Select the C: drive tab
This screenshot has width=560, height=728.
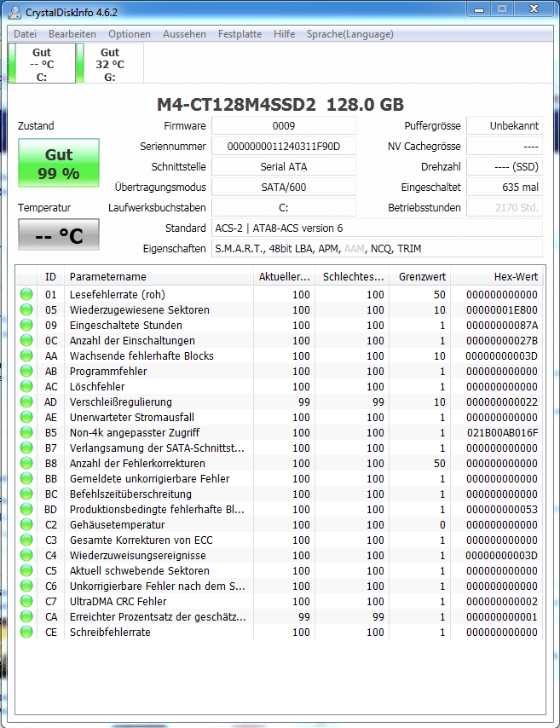click(42, 64)
